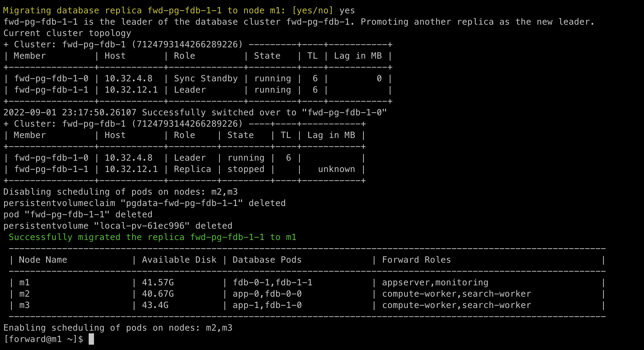Click the "Database Pods" column header
The width and height of the screenshot is (644, 350).
tap(267, 260)
